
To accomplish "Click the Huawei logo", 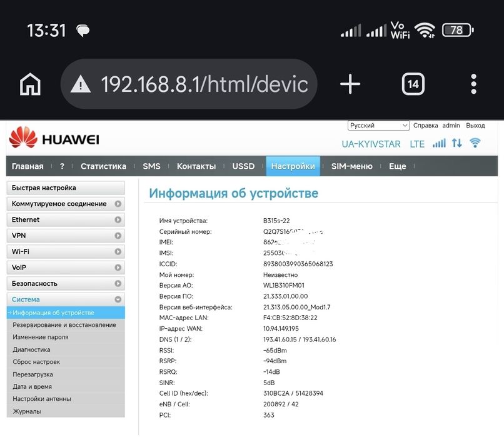I will pyautogui.click(x=54, y=138).
